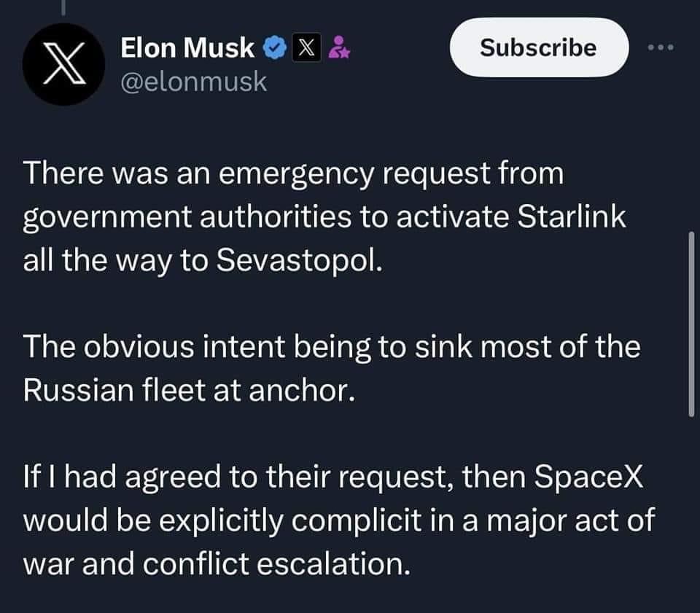The height and width of the screenshot is (613, 700).
Task: Click the @elonmusk handle
Action: point(193,83)
